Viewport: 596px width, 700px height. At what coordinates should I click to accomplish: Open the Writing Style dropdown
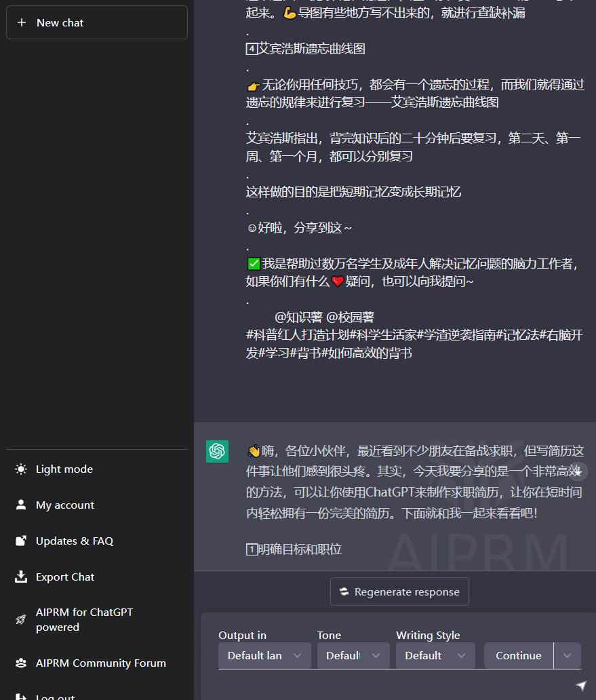tap(435, 655)
